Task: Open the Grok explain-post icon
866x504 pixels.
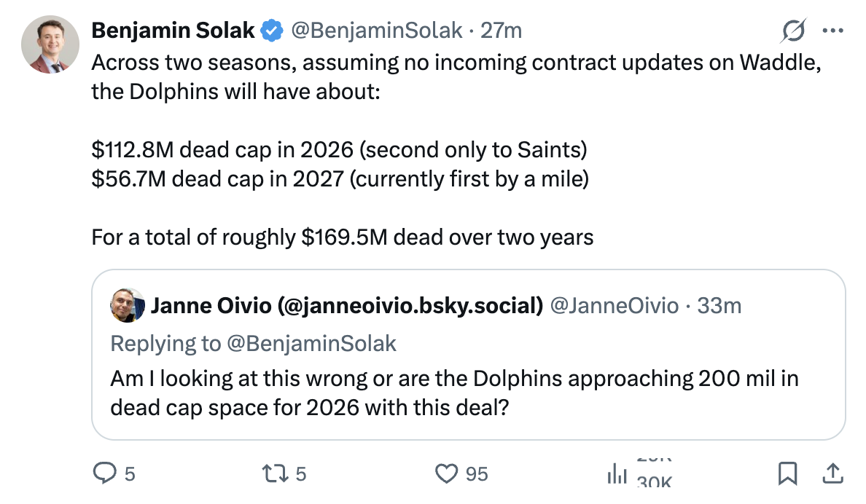Action: pos(793,31)
